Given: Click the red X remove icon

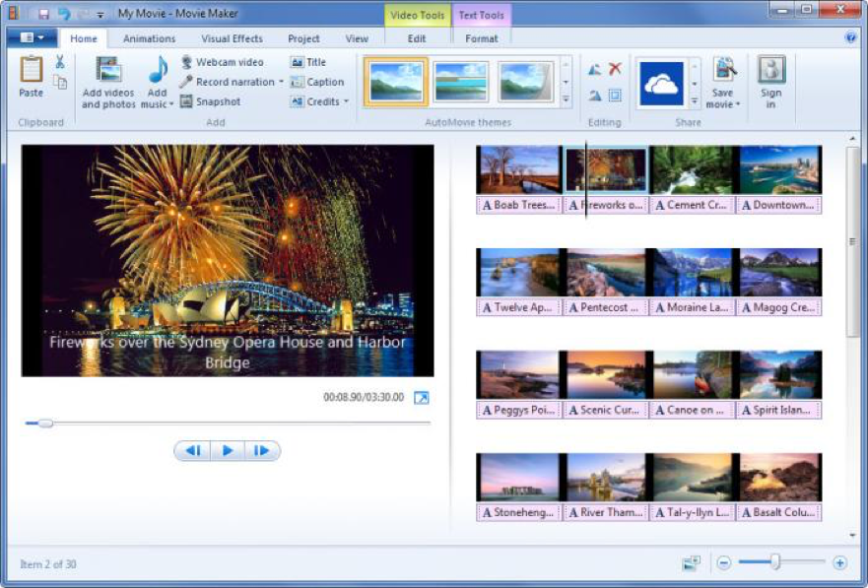Looking at the screenshot, I should pyautogui.click(x=615, y=69).
